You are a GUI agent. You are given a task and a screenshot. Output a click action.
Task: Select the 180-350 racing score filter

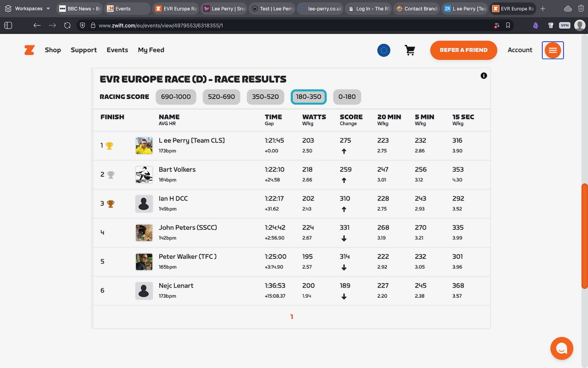[x=309, y=97]
